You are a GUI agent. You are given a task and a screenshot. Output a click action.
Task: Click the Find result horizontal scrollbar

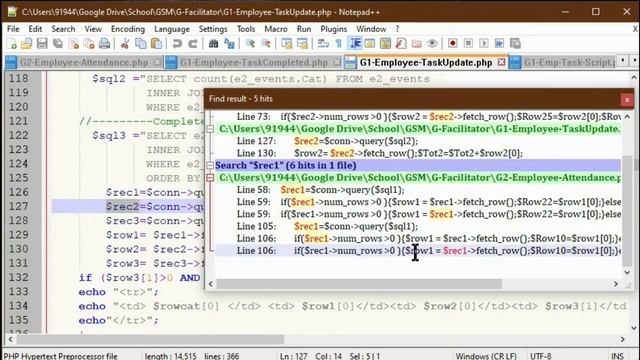[359, 284]
